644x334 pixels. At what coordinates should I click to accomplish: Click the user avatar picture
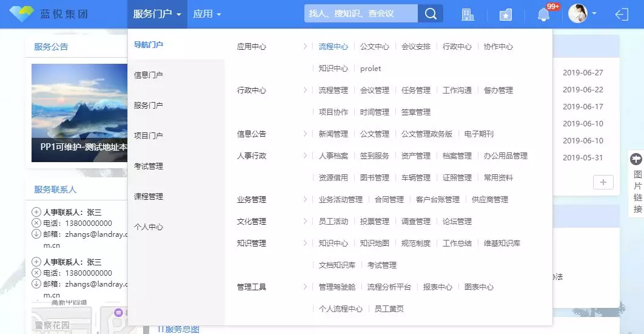click(x=577, y=13)
